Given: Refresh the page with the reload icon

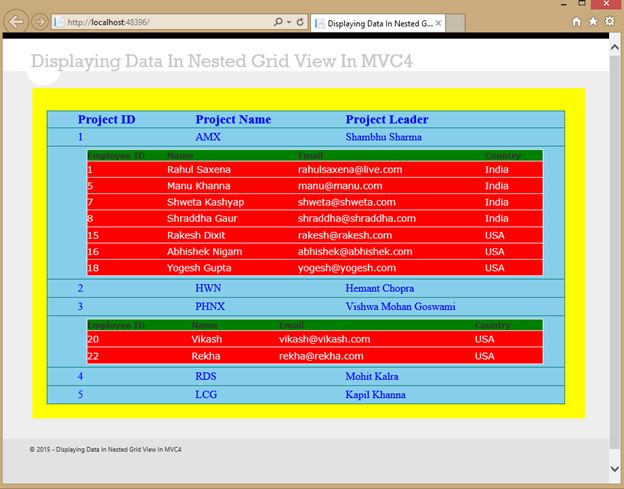Looking at the screenshot, I should tap(300, 22).
